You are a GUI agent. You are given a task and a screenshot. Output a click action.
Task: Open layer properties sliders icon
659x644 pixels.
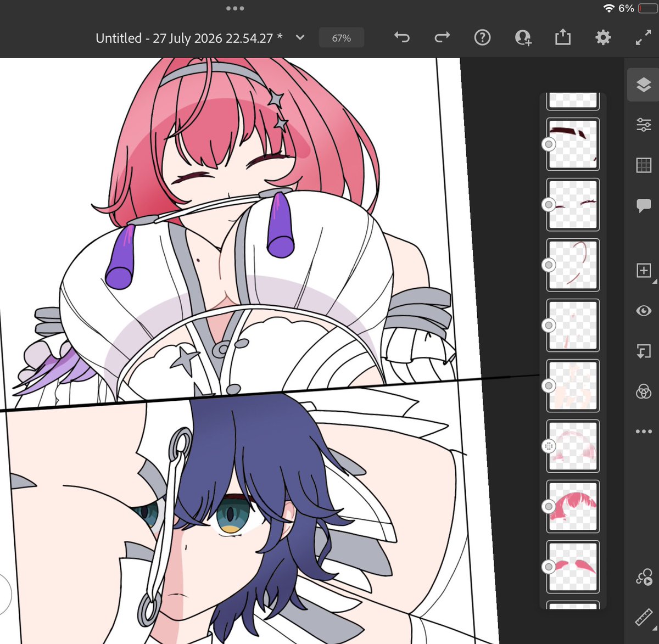coord(644,125)
